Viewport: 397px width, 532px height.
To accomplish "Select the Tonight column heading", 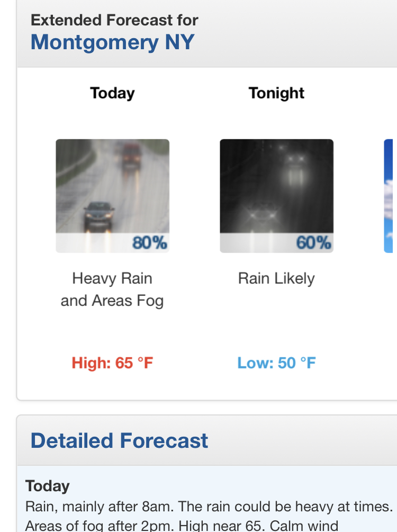I will [x=276, y=93].
